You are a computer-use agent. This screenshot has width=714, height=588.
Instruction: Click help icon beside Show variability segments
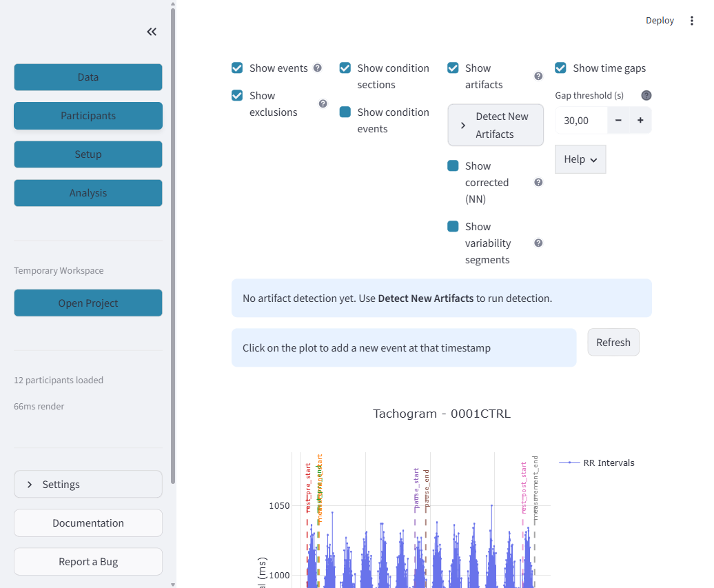pos(538,243)
